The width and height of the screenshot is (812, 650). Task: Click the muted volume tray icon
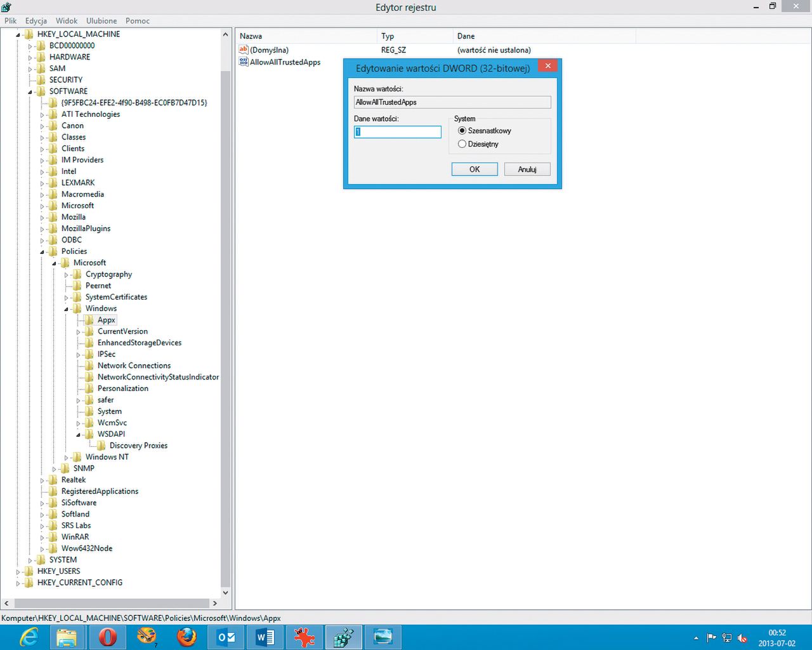tap(742, 638)
